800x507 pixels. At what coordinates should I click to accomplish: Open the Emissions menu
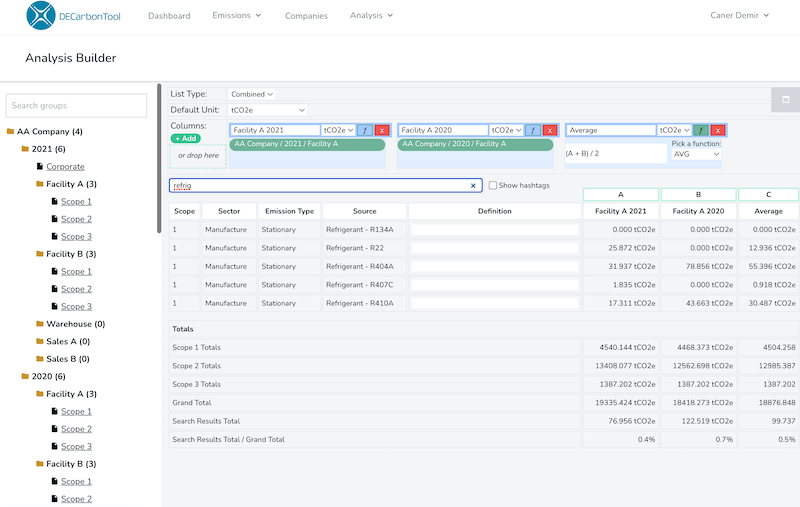tap(237, 15)
